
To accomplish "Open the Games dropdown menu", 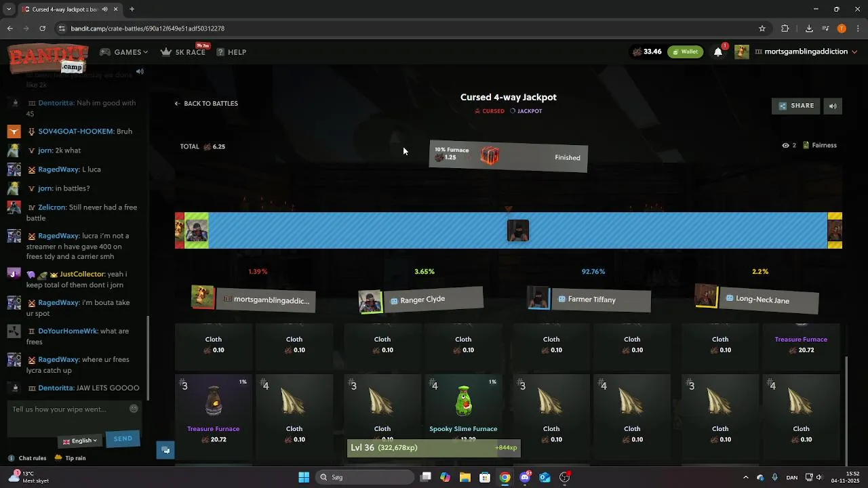I will pos(124,52).
